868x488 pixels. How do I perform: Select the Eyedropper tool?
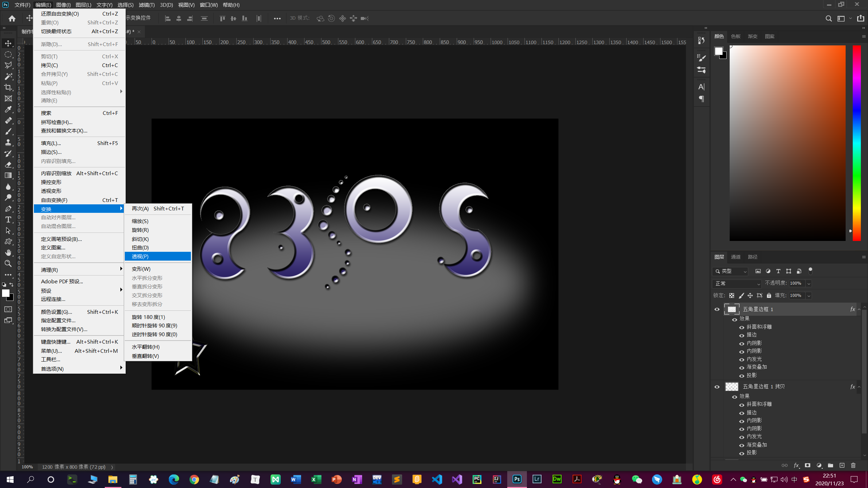coord(8,109)
